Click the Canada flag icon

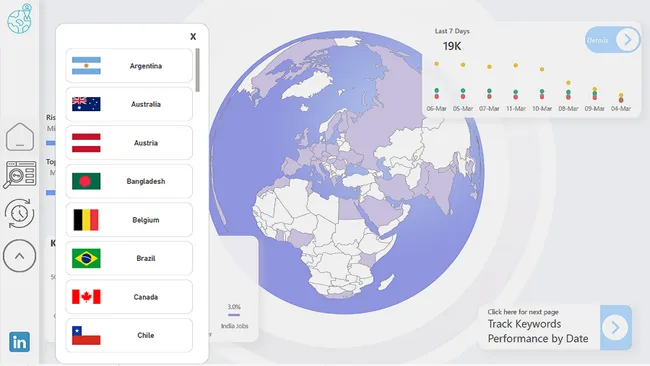86,297
